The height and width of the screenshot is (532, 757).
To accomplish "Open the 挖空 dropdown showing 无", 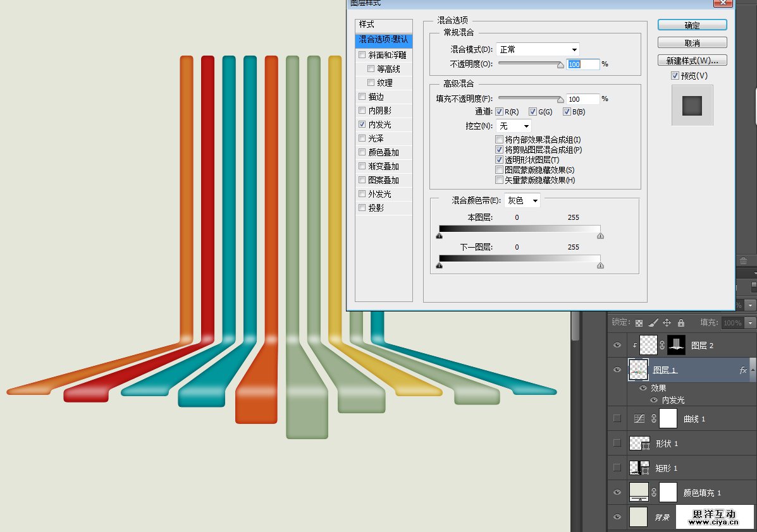I will click(x=514, y=126).
